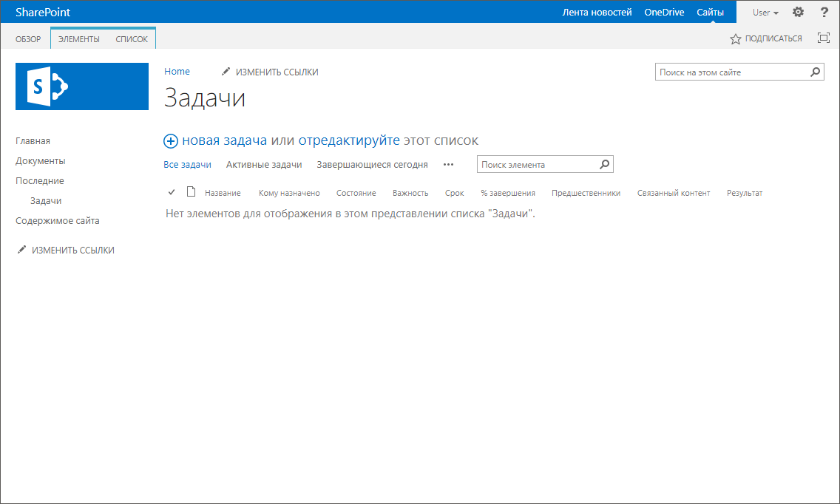Expand the User account dropdown

(x=765, y=13)
